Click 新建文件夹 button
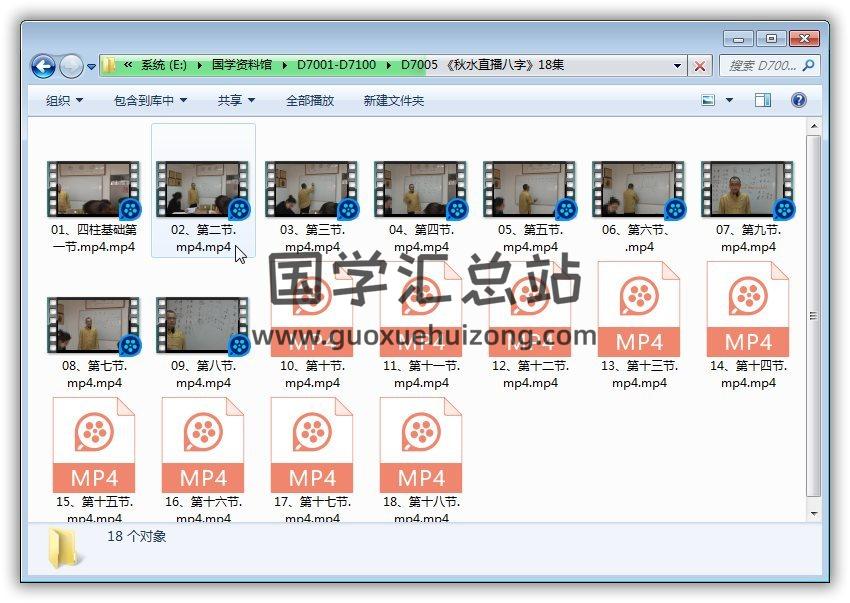Screen dimensions: 850x603 [x=393, y=101]
